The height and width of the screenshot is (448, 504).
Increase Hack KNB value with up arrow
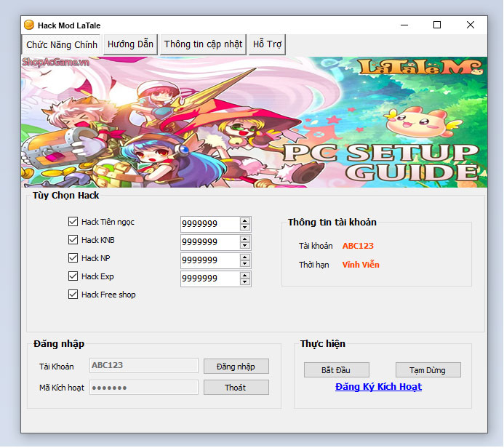(x=245, y=239)
